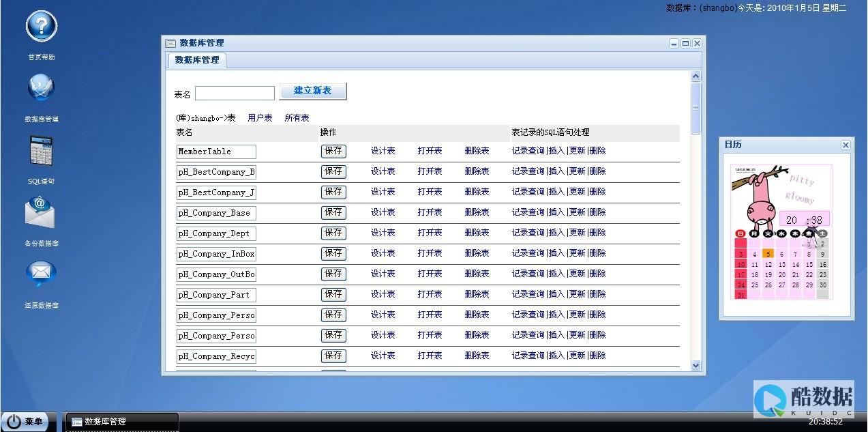Click the vertical scrollbar thumb
The height and width of the screenshot is (432, 868).
(x=696, y=108)
